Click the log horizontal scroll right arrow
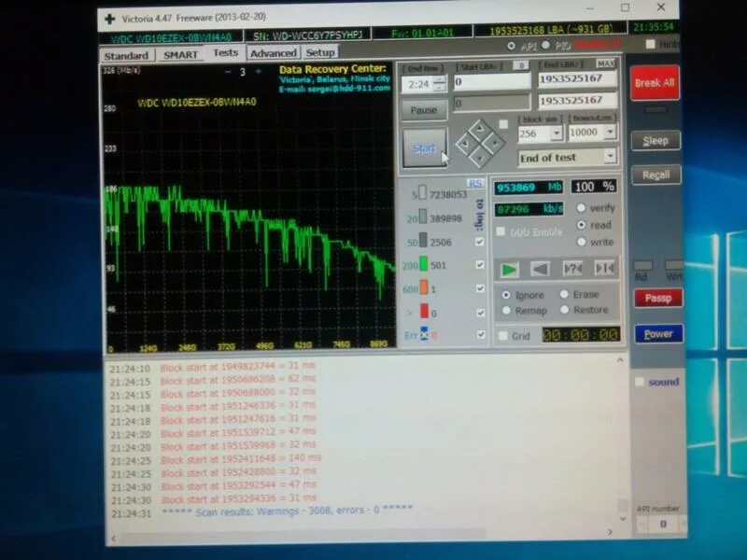The image size is (747, 560). (x=610, y=532)
